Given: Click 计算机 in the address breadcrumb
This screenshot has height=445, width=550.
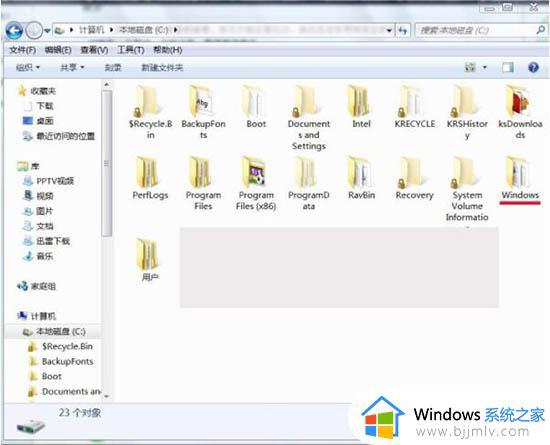Looking at the screenshot, I should [x=92, y=30].
